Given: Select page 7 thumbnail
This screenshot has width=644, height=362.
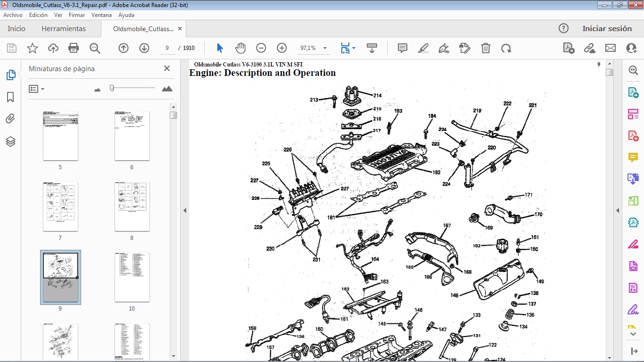Looking at the screenshot, I should click(x=60, y=206).
